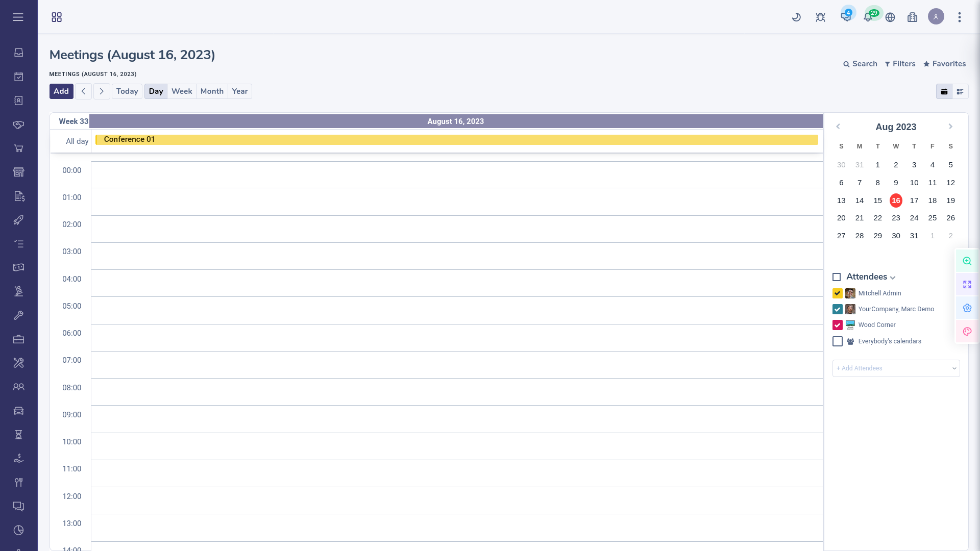Uncheck YourCompany, Marc Demo attendee

click(837, 309)
